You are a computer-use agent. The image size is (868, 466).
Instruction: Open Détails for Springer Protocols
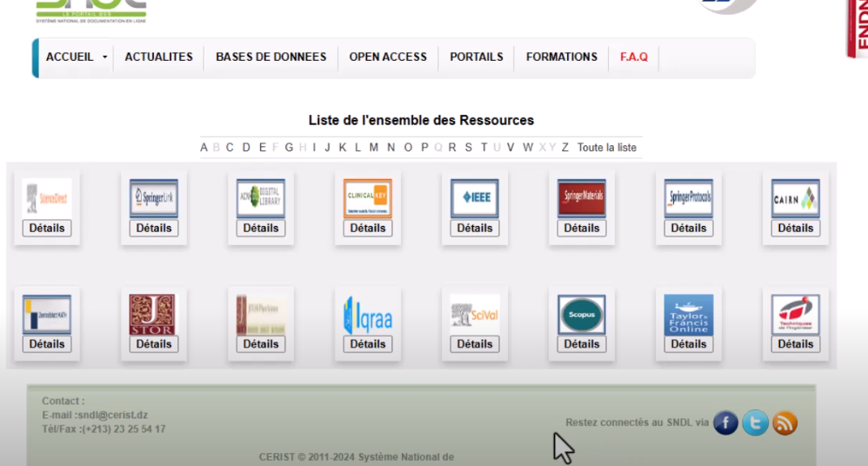pyautogui.click(x=689, y=228)
